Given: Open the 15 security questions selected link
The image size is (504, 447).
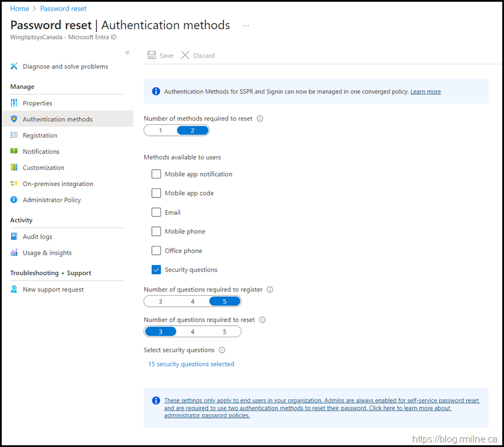Looking at the screenshot, I should click(191, 364).
